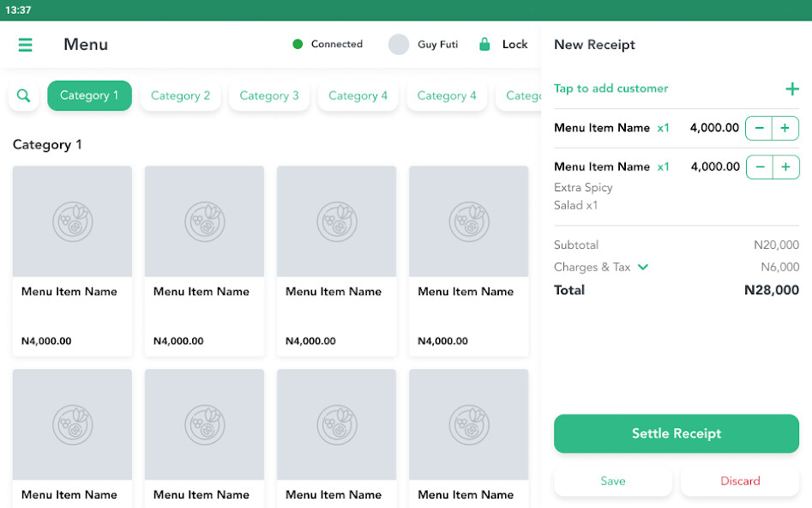812x508 pixels.
Task: Open the second receipt item with Salad x1
Action: [601, 167]
